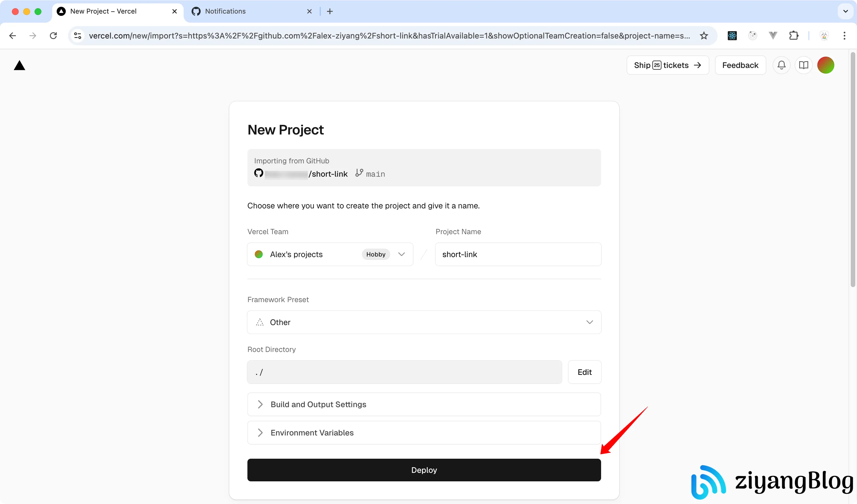Click the macOS green maximize button

[38, 11]
